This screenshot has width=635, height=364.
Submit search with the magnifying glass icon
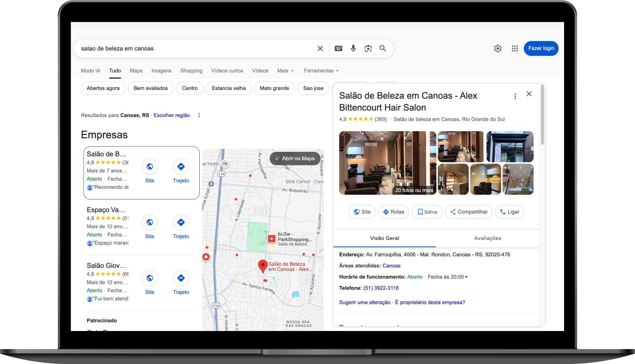click(383, 48)
